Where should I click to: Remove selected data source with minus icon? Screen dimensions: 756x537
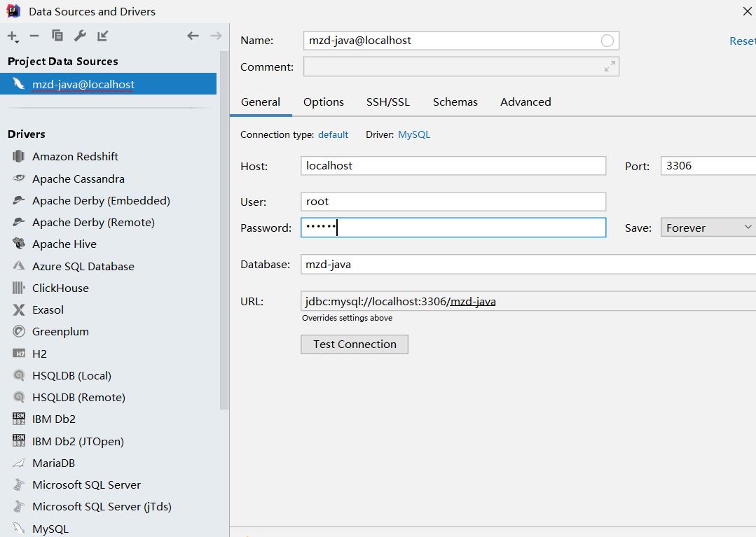click(x=34, y=36)
